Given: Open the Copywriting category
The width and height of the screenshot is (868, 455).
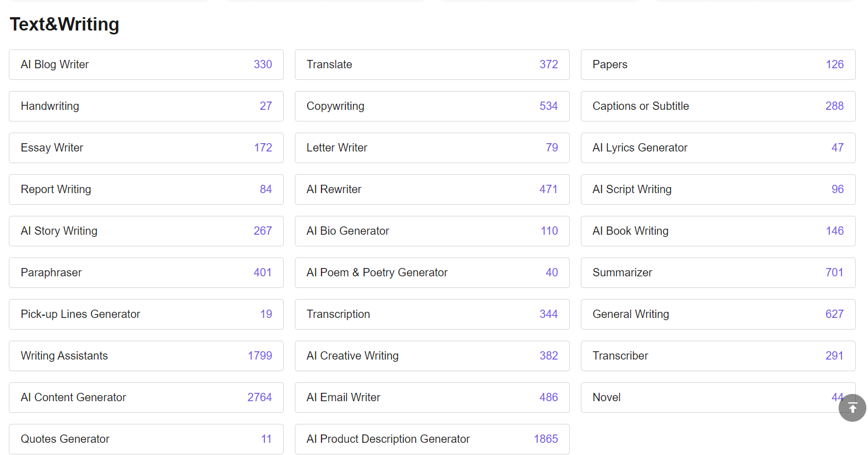Looking at the screenshot, I should pos(432,106).
